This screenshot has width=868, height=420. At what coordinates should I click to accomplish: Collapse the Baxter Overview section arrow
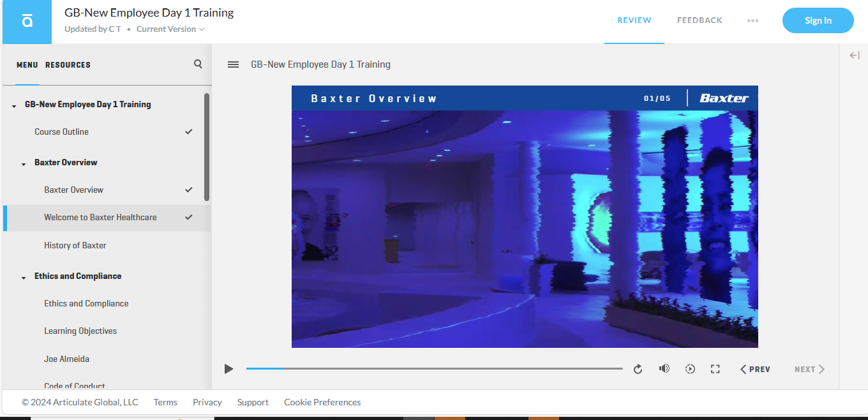point(24,163)
